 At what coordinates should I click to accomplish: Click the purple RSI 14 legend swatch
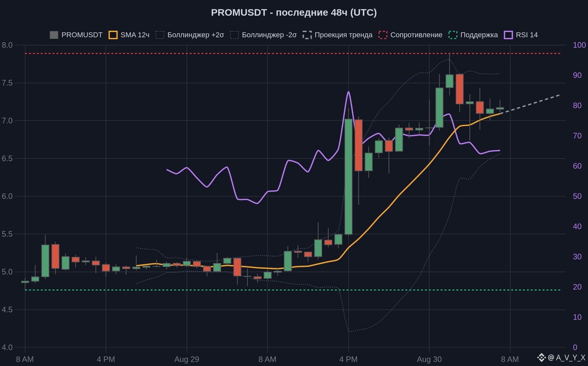[x=508, y=35]
